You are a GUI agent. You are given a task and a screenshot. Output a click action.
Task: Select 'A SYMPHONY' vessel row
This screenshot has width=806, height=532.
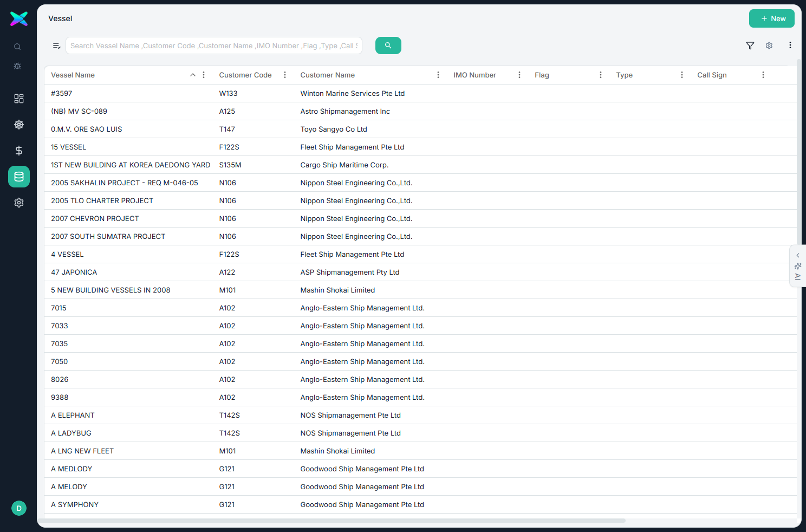420,504
